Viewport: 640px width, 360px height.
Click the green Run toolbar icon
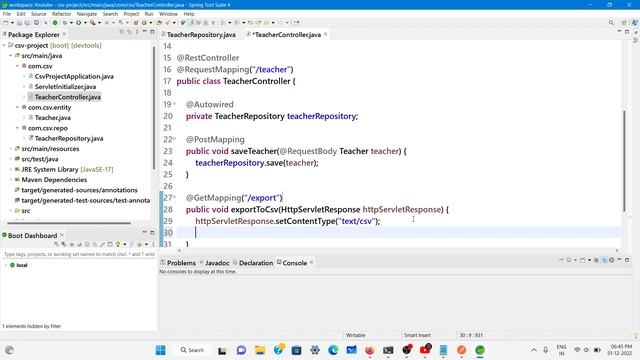click(78, 23)
